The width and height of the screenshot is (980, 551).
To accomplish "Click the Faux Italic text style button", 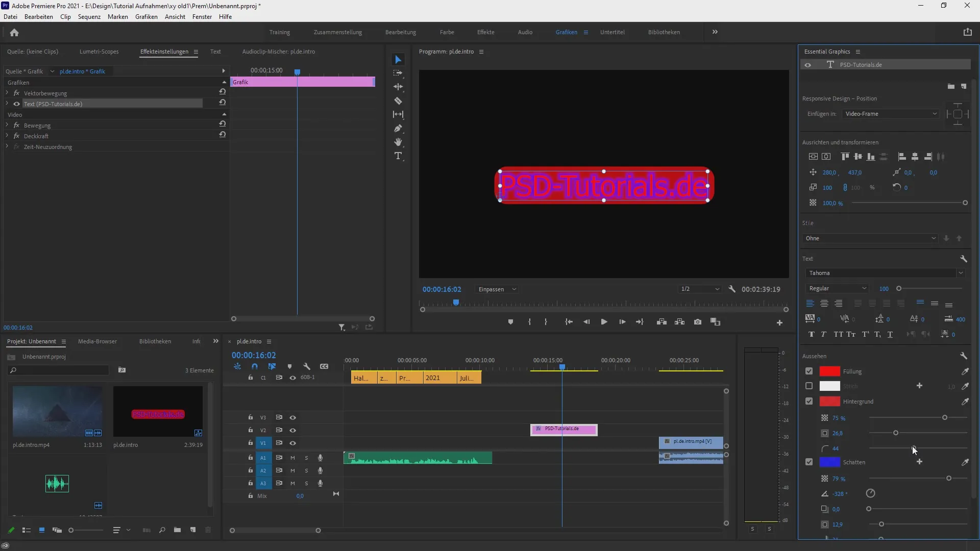I will (823, 334).
